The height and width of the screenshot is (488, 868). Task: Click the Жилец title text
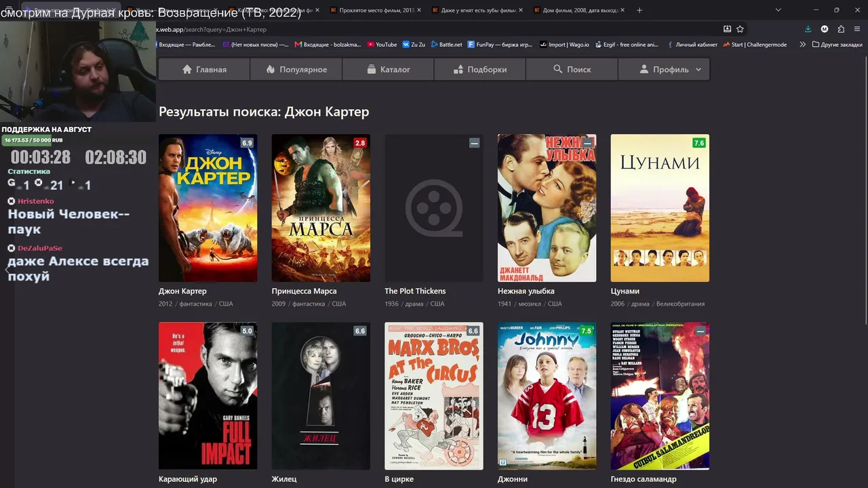pyautogui.click(x=284, y=479)
